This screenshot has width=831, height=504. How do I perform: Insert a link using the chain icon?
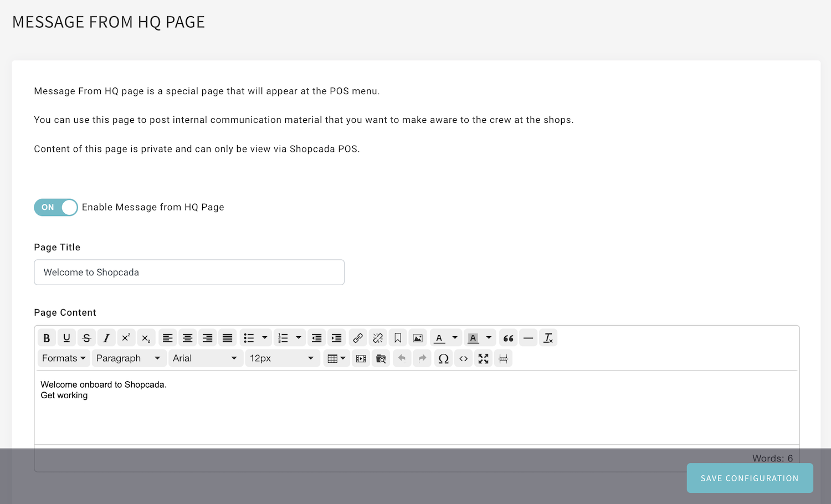358,338
